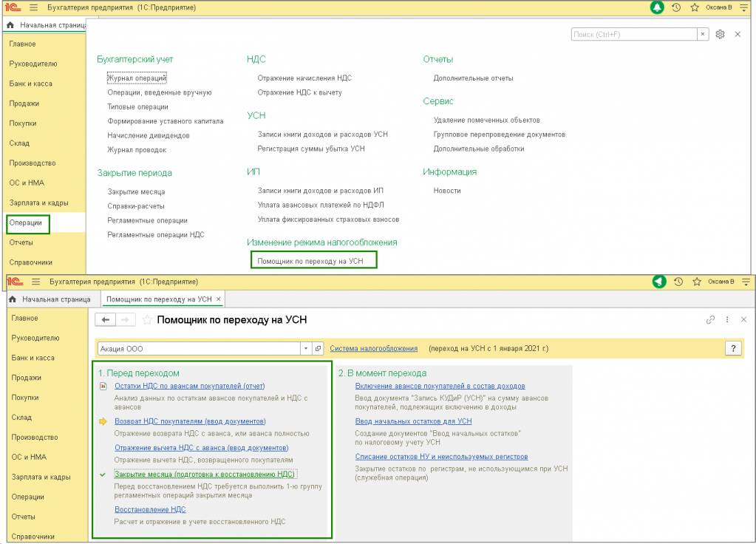Open Продажи in the bottom window sidebar

coord(27,378)
